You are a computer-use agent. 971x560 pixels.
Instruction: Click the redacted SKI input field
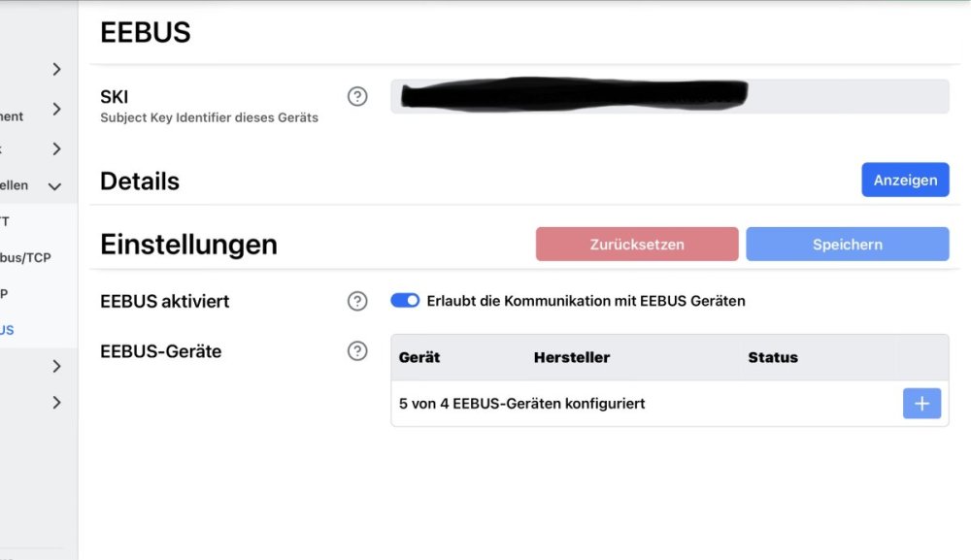click(x=669, y=96)
